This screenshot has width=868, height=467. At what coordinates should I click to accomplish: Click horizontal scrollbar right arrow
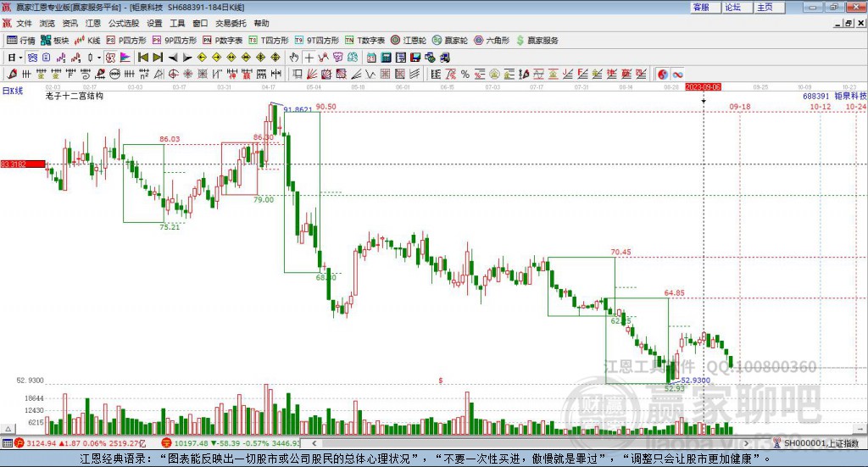tap(746, 443)
